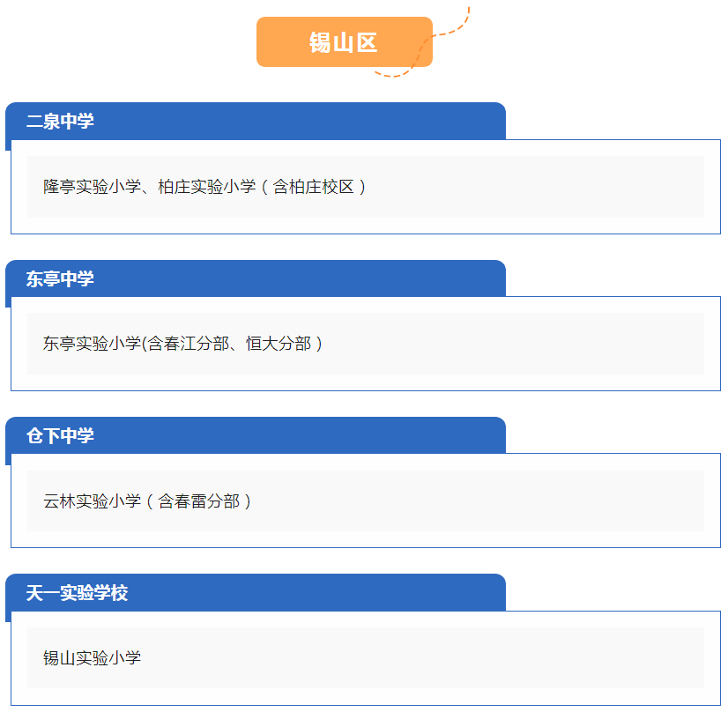The width and height of the screenshot is (728, 712).
Task: Select the 东亭中学 blue header tab
Action: pyautogui.click(x=256, y=278)
